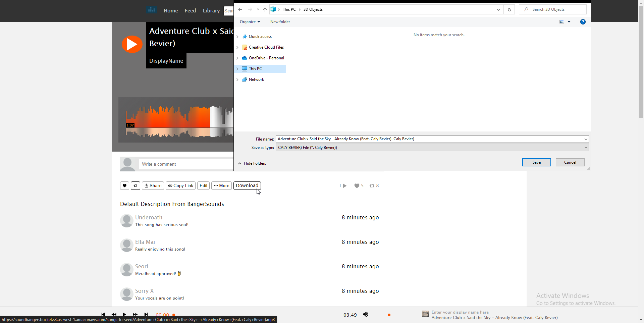Expand the Creative Cloud Files node
Image resolution: width=644 pixels, height=323 pixels.
pos(237,47)
